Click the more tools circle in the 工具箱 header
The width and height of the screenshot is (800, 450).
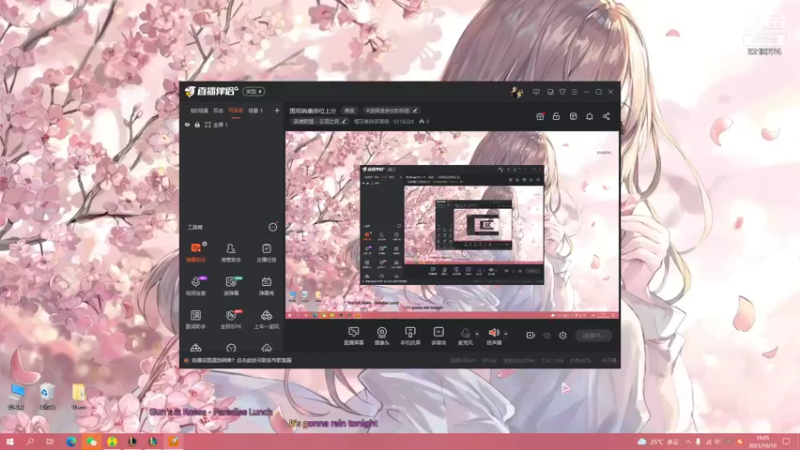273,227
